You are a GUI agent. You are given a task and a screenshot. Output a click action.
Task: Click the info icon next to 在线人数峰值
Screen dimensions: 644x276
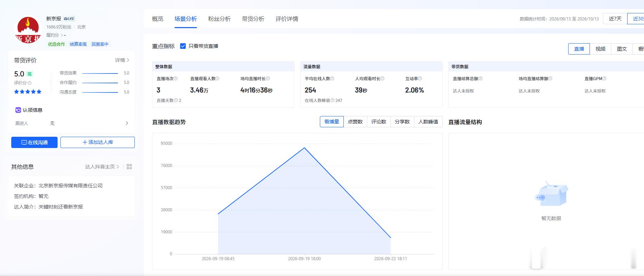pos(332,101)
